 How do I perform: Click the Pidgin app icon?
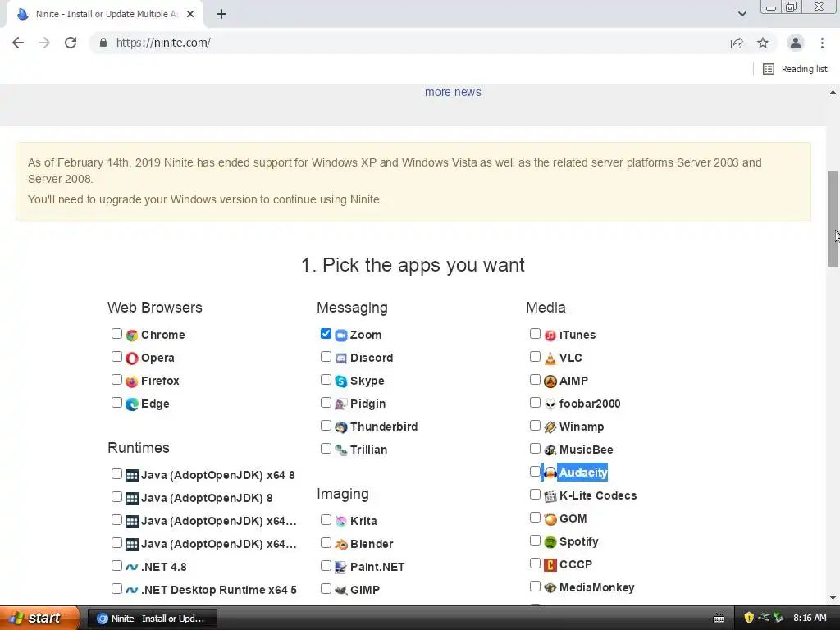click(x=341, y=404)
